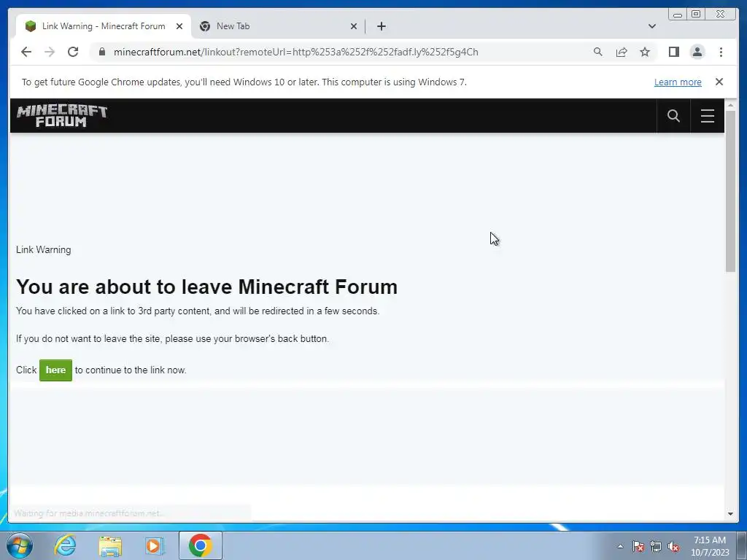Click the address bar URL
The image size is (747, 560).
point(296,52)
